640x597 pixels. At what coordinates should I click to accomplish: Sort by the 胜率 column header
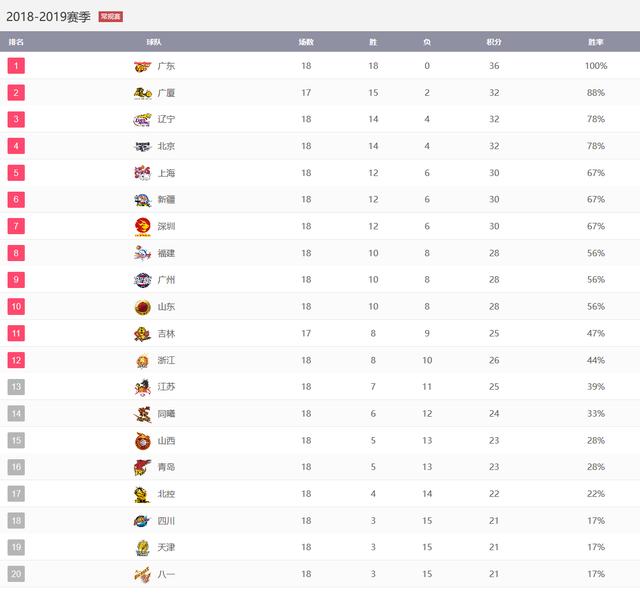[596, 42]
